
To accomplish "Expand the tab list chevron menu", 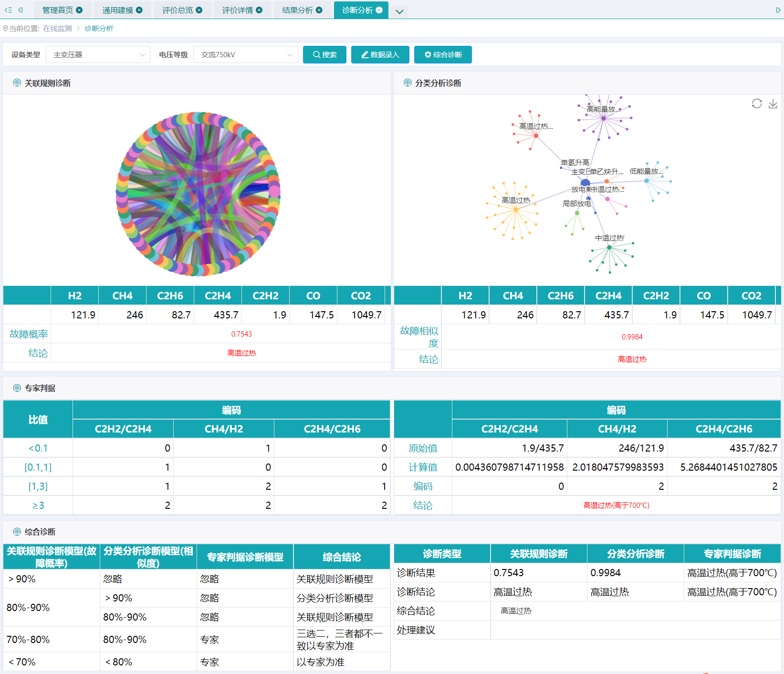I will [x=399, y=11].
